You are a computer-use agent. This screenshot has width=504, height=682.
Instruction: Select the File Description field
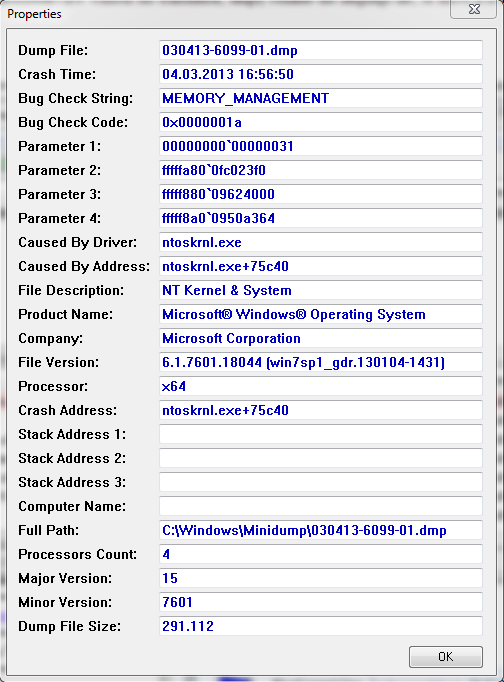coord(321,290)
